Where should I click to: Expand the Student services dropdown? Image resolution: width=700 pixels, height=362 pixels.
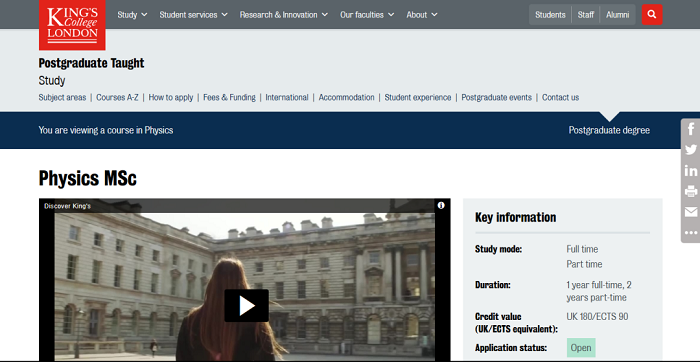coord(193,15)
